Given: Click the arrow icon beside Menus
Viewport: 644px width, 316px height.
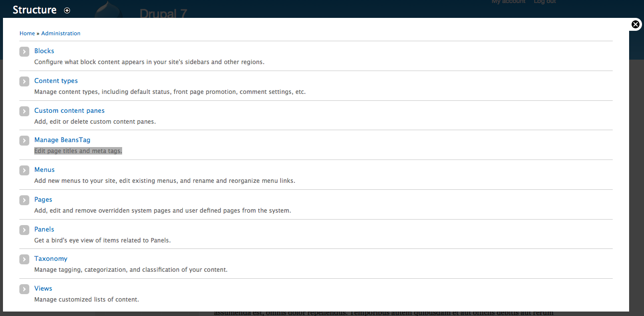Looking at the screenshot, I should 24,170.
